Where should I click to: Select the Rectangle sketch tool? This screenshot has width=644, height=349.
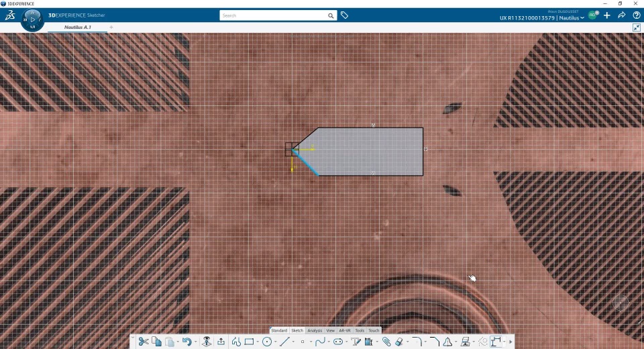click(249, 342)
